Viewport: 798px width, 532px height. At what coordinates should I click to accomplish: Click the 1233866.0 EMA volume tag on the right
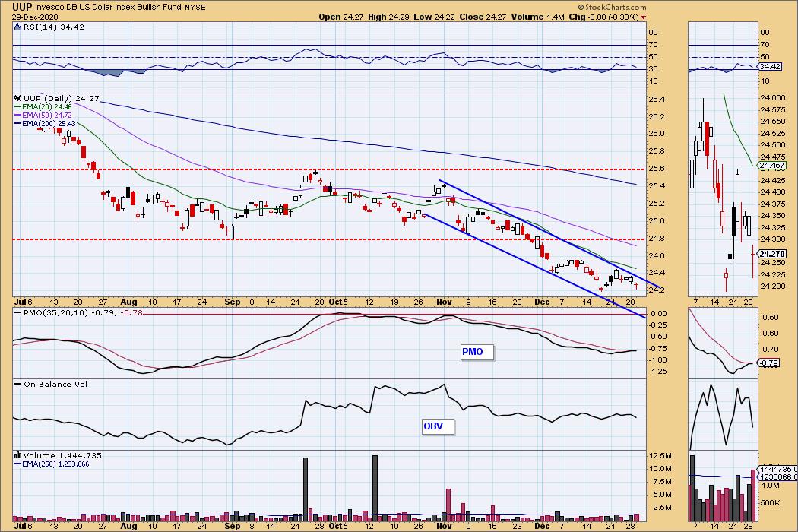point(777,477)
